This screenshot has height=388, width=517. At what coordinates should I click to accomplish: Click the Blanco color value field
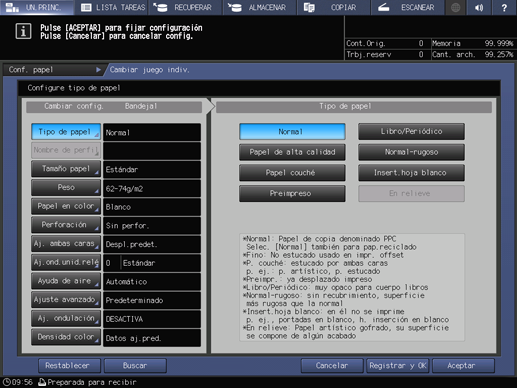point(152,207)
